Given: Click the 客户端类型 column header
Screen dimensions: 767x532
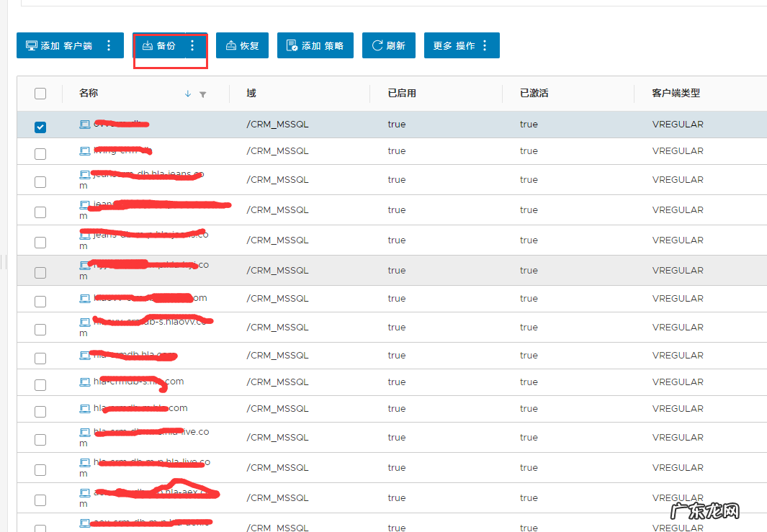Looking at the screenshot, I should pos(676,93).
